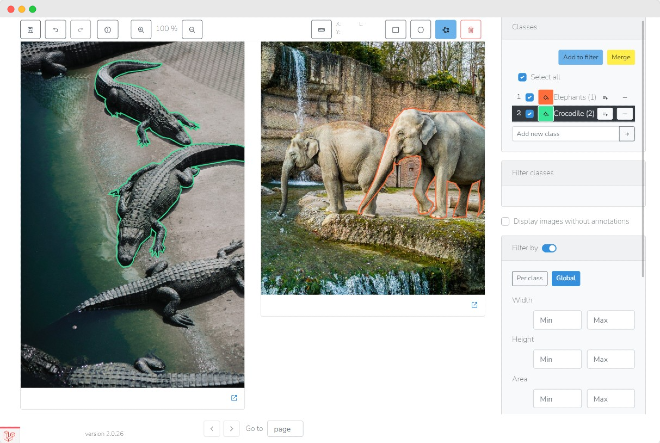Click the red delete tool icon
The width and height of the screenshot is (660, 443).
pos(470,30)
